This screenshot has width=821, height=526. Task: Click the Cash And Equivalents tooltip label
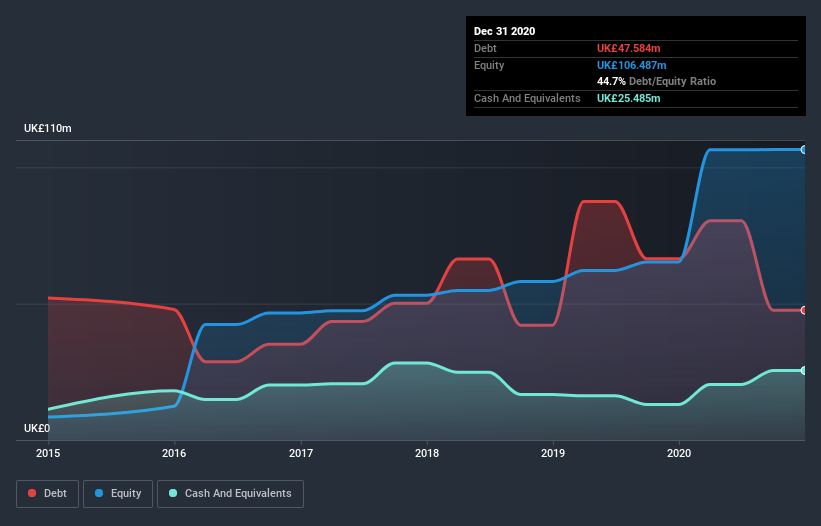point(527,98)
